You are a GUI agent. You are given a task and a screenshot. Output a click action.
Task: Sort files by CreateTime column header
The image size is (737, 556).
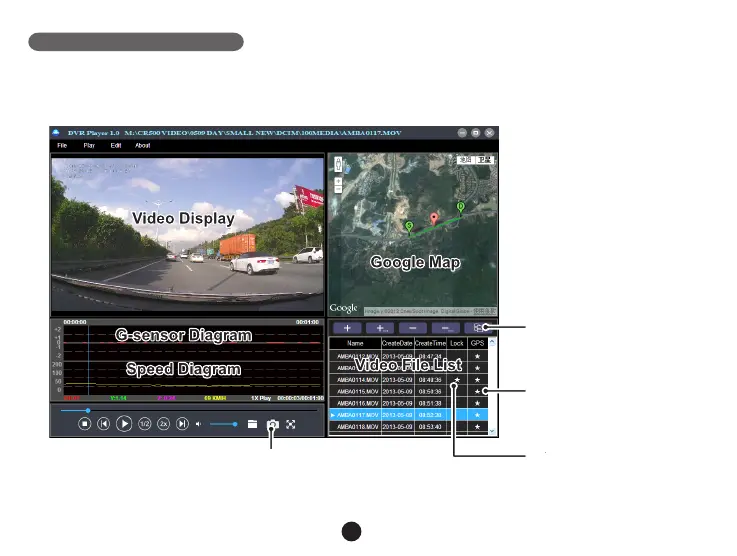coord(431,343)
